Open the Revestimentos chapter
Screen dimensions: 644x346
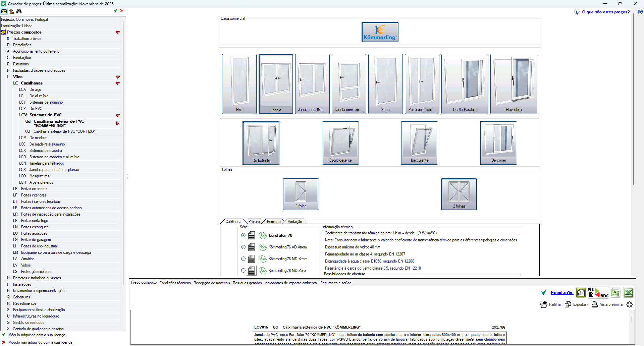(x=24, y=303)
